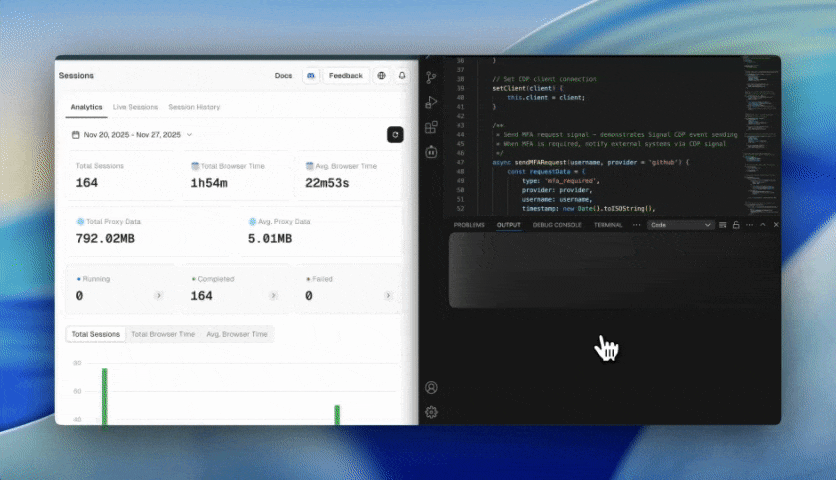Open the robot-face agent icon in activity bar
Image resolution: width=836 pixels, height=480 pixels.
[x=431, y=152]
